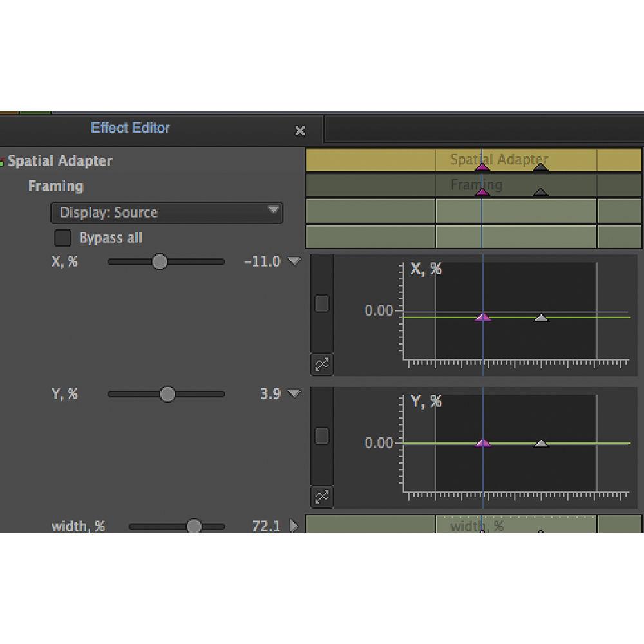644x644 pixels.
Task: Select the pink keyframe triangle in the Y,% graph
Action: [483, 442]
